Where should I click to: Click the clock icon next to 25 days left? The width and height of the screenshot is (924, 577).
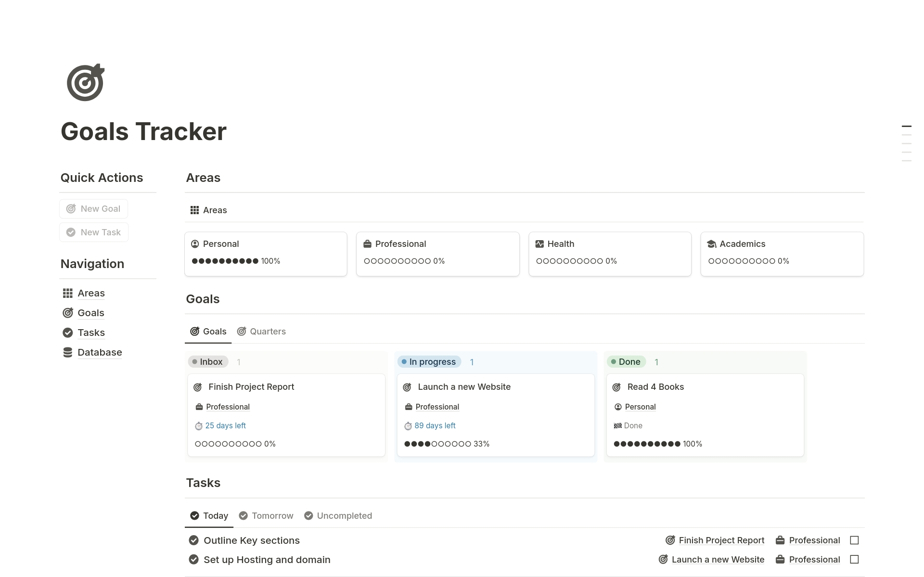199,426
